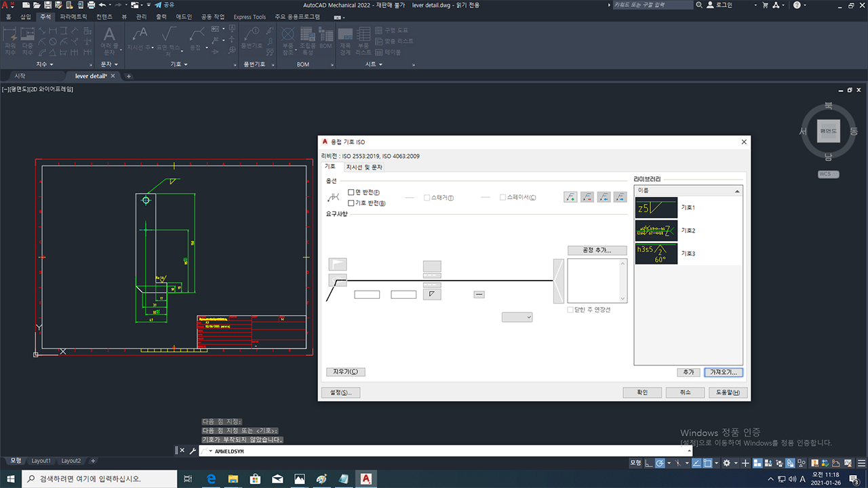Click the Save icon in quick access toolbar
The height and width of the screenshot is (488, 868).
point(48,5)
